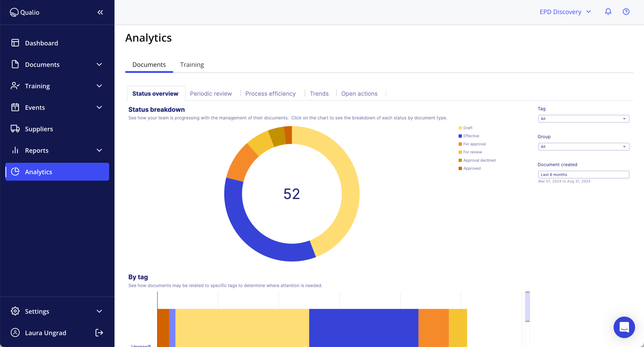
Task: Select the Dashboard icon in the sidebar
Action: point(15,43)
